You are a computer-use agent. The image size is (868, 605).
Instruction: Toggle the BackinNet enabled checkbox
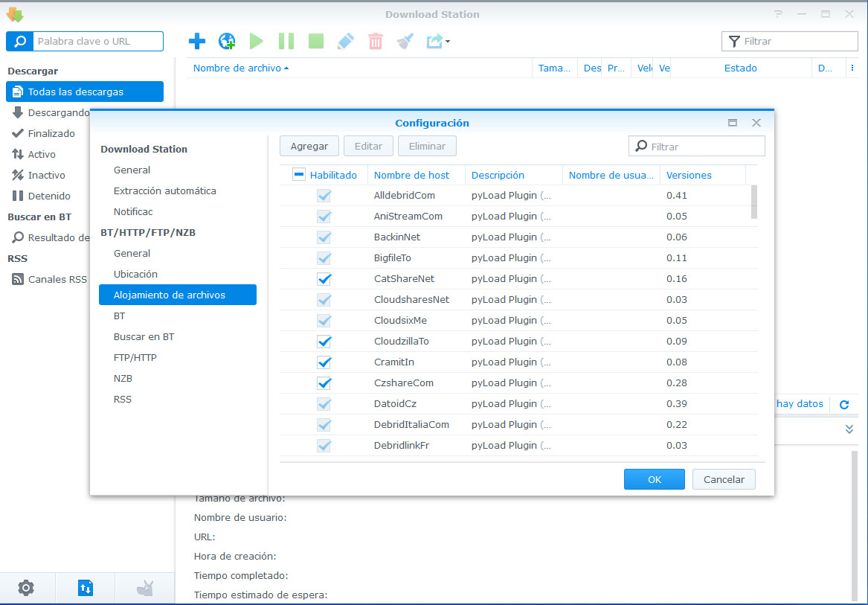coord(324,237)
